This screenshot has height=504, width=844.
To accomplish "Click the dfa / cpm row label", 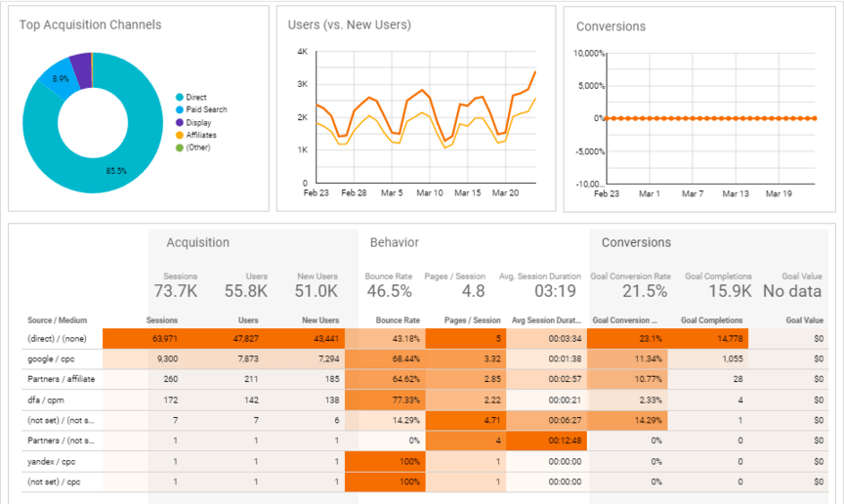I will point(44,399).
